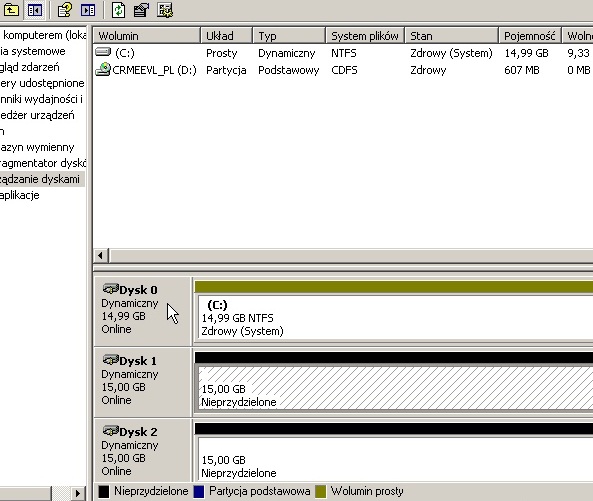Click the Up one level toolbar icon

coord(11,10)
